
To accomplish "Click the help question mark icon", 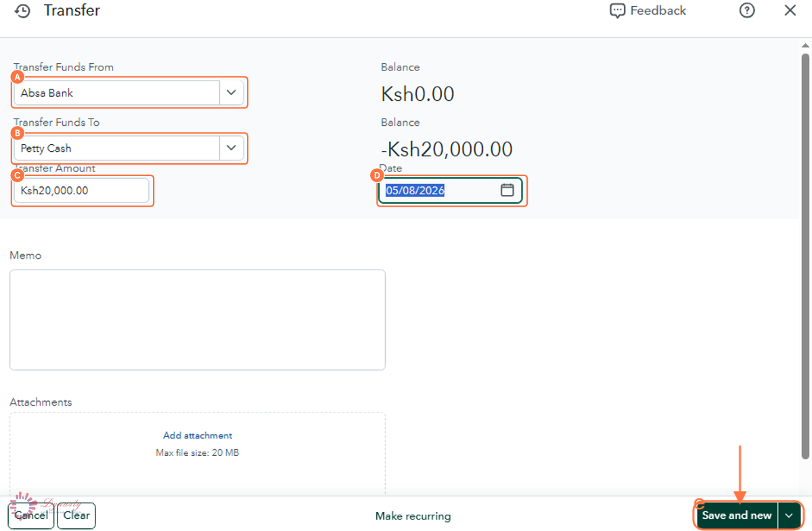I will click(x=747, y=11).
